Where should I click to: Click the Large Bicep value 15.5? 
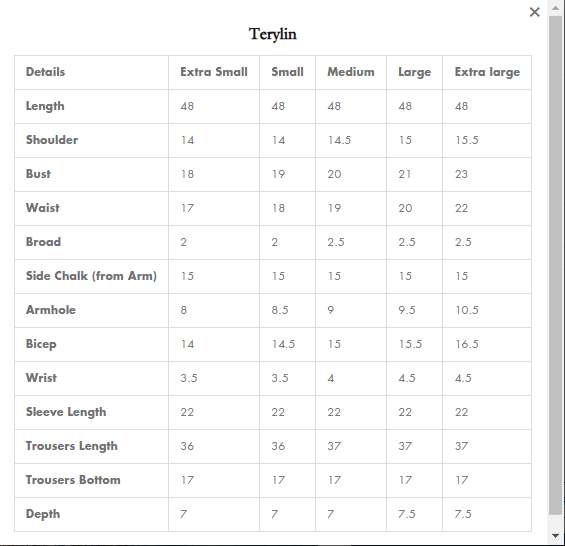click(x=410, y=344)
